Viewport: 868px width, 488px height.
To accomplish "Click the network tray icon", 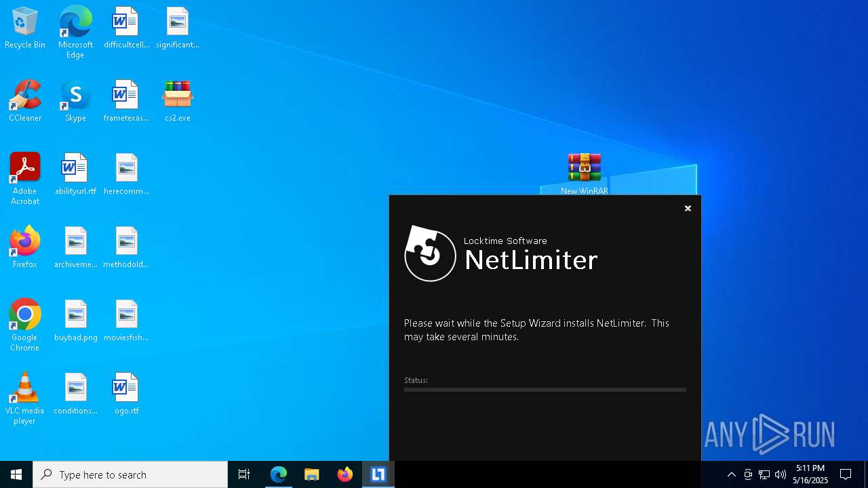I will tap(764, 474).
